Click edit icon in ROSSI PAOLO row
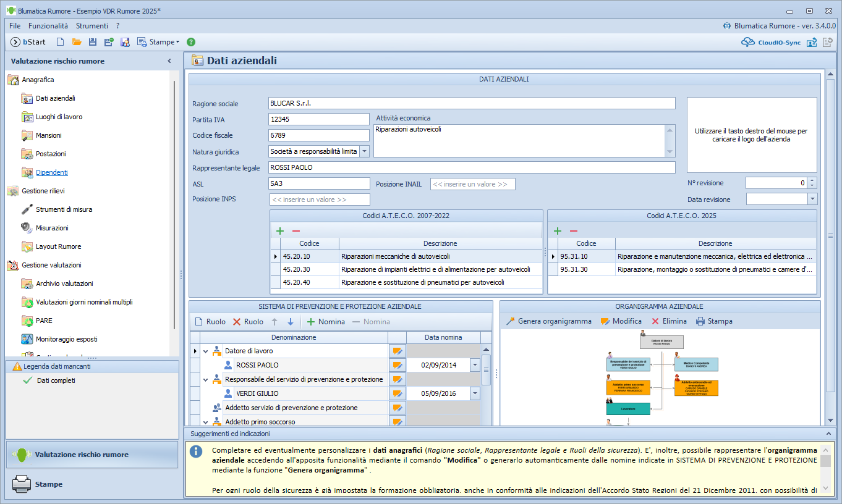842x504 pixels. pyautogui.click(x=398, y=365)
